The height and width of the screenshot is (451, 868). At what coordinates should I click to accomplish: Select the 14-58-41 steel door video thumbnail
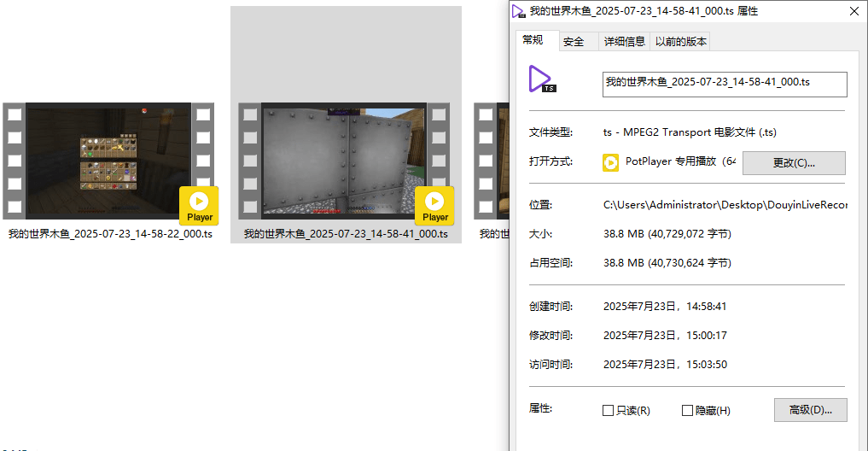click(x=344, y=161)
